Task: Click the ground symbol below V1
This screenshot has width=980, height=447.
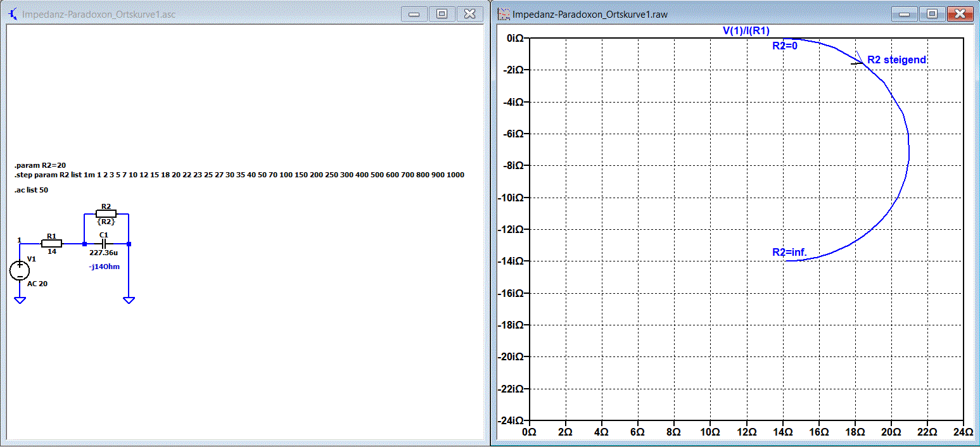Action: tap(20, 300)
